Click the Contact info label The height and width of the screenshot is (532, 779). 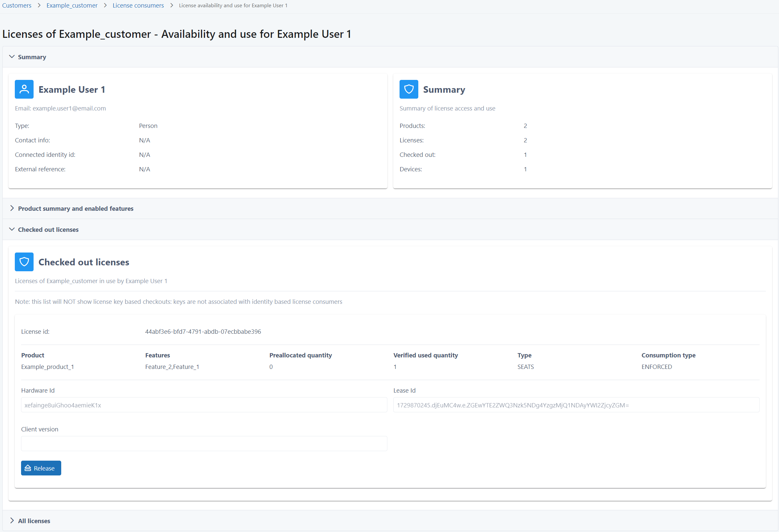pos(33,140)
